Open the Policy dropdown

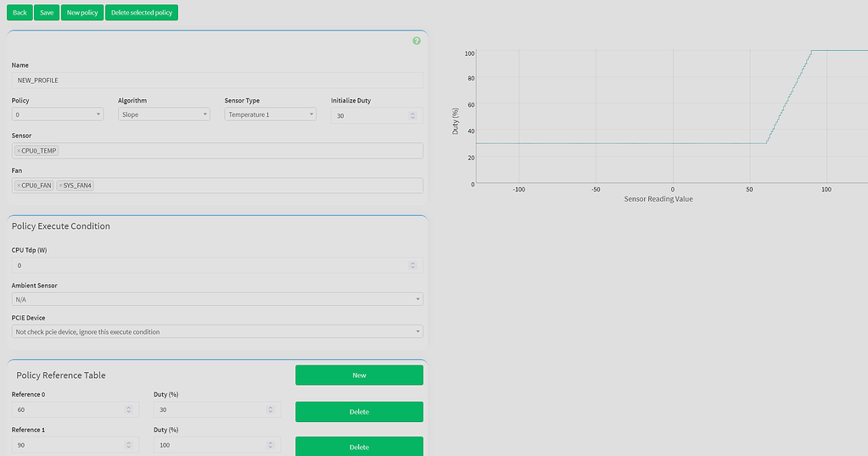click(x=58, y=114)
